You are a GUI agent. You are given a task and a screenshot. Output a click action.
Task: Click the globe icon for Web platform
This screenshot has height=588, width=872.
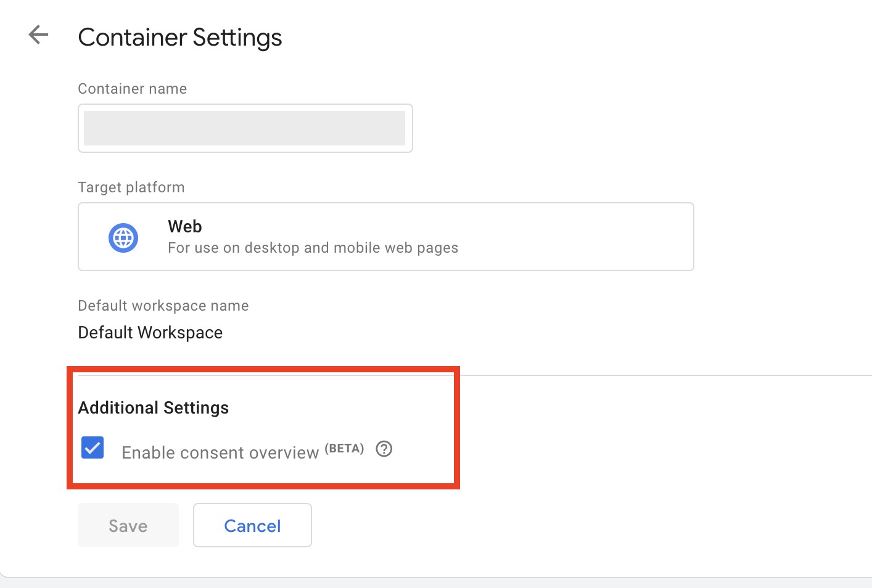click(123, 238)
